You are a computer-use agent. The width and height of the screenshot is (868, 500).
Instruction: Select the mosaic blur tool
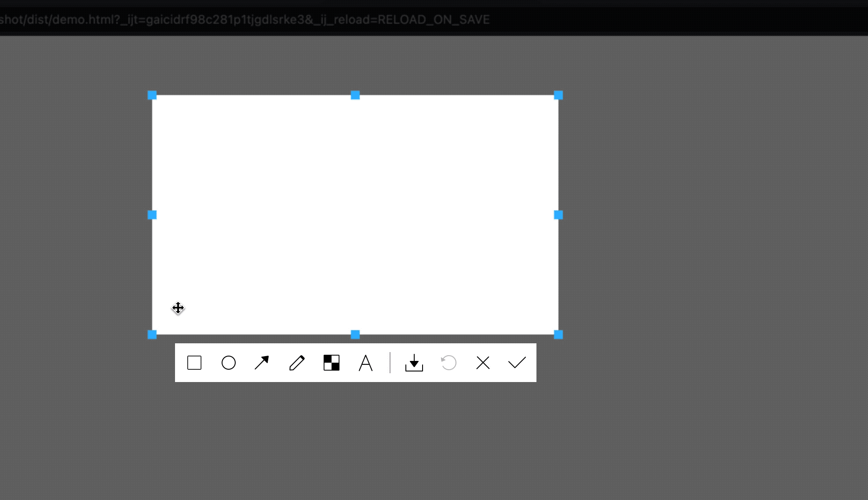coord(331,363)
